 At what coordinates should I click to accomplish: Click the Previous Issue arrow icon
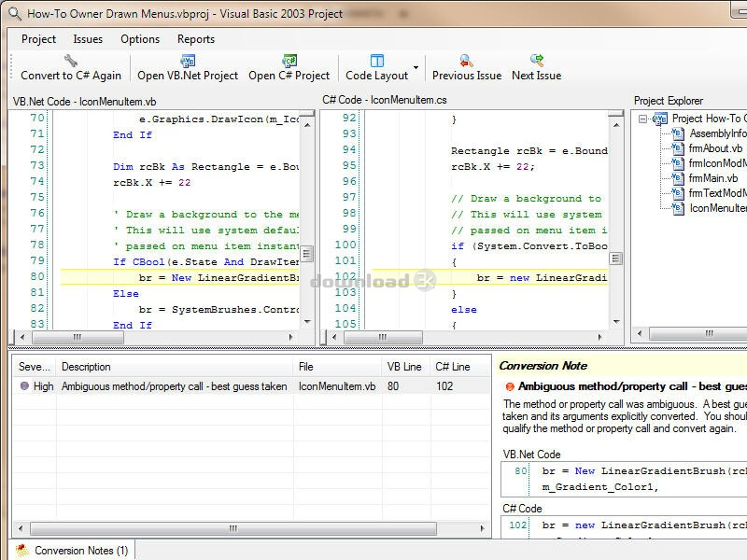coord(466,61)
